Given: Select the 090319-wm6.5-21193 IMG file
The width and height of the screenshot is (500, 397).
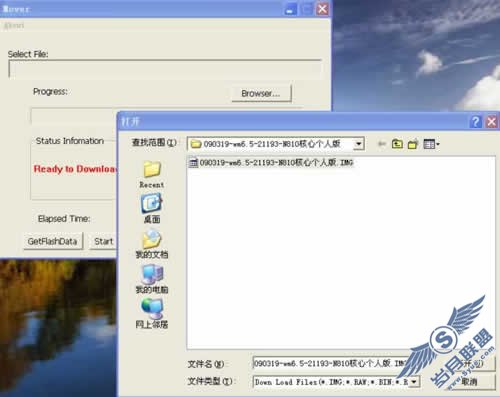Looking at the screenshot, I should pos(271,163).
